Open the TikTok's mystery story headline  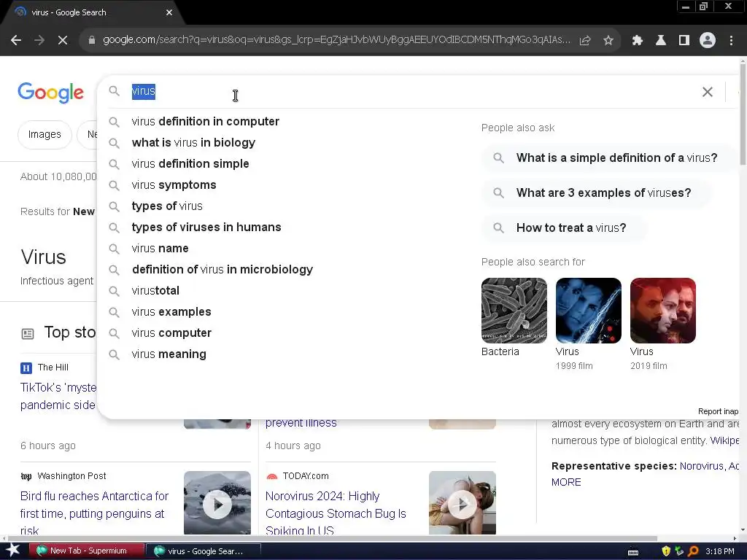(x=58, y=396)
